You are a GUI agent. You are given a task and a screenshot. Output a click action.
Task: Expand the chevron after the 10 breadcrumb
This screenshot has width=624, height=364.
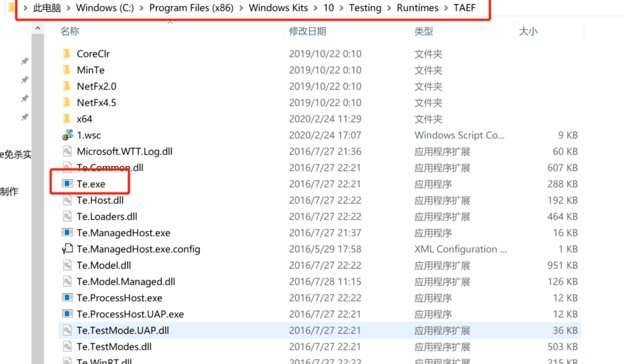point(341,8)
